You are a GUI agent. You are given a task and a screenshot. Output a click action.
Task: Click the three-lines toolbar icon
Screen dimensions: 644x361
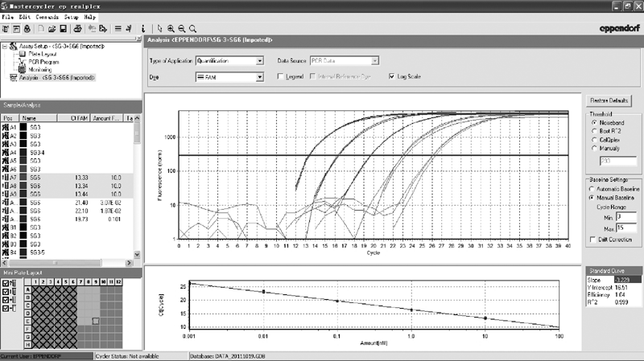pos(118,29)
